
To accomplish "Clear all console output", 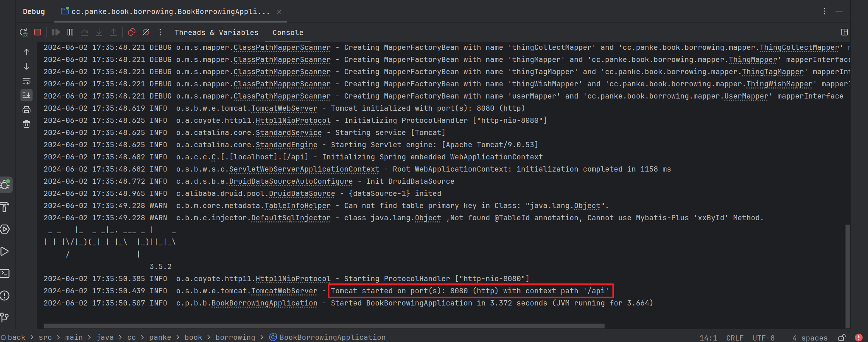I will click(27, 124).
